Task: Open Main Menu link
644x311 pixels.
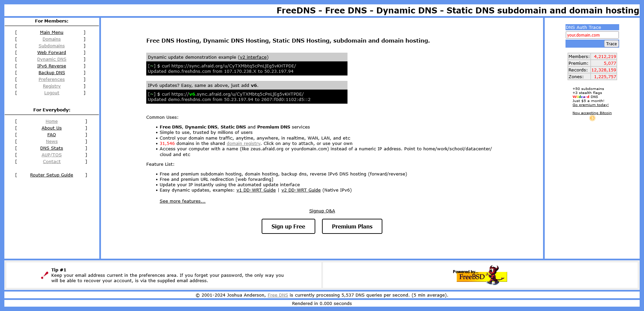Action: point(52,33)
